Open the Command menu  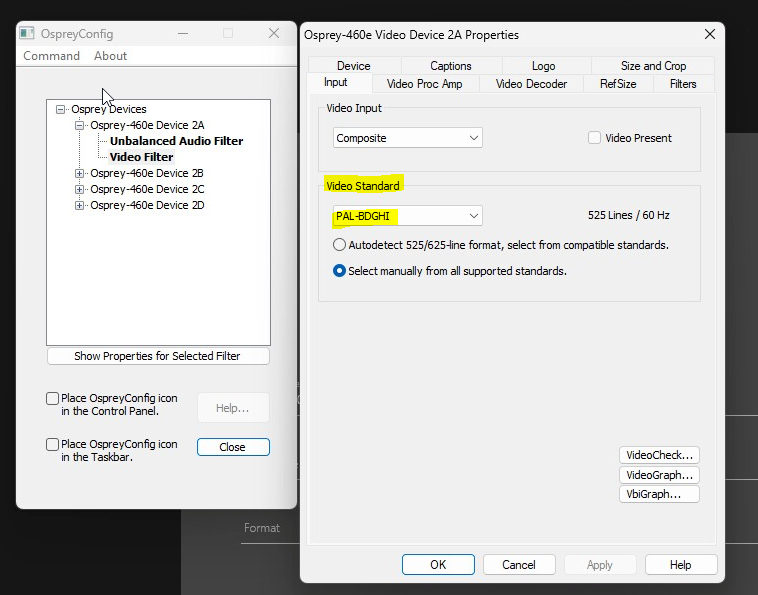coord(51,56)
